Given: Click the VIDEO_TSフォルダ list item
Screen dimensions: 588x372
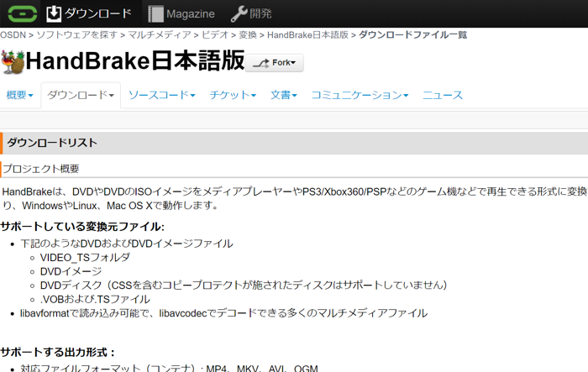Looking at the screenshot, I should (x=85, y=258).
